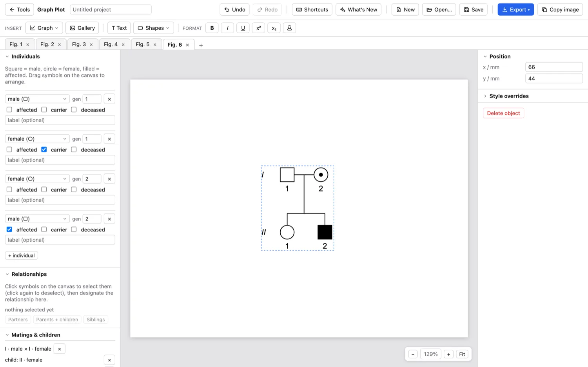Undo the last action

234,9
